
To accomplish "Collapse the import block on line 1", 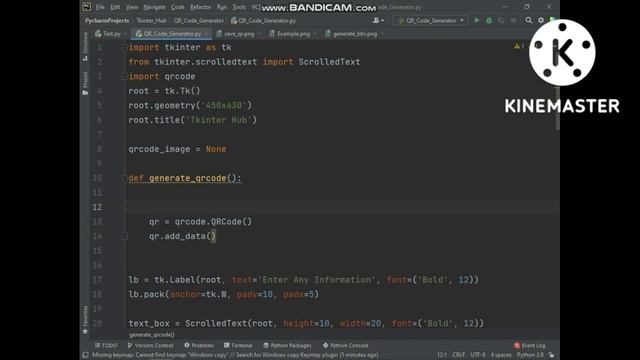I will [124, 48].
